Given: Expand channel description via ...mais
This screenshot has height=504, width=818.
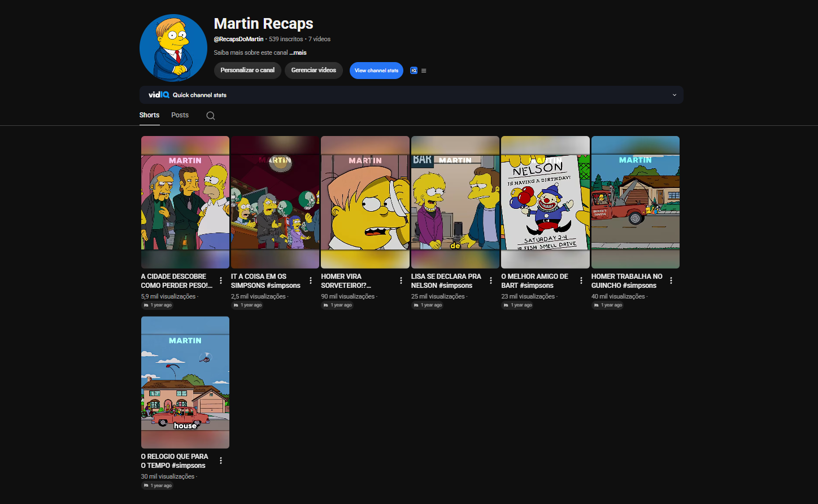Looking at the screenshot, I should coord(298,52).
